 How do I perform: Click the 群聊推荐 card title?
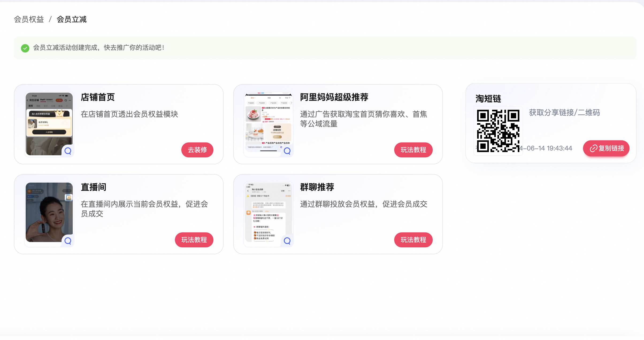pos(317,187)
